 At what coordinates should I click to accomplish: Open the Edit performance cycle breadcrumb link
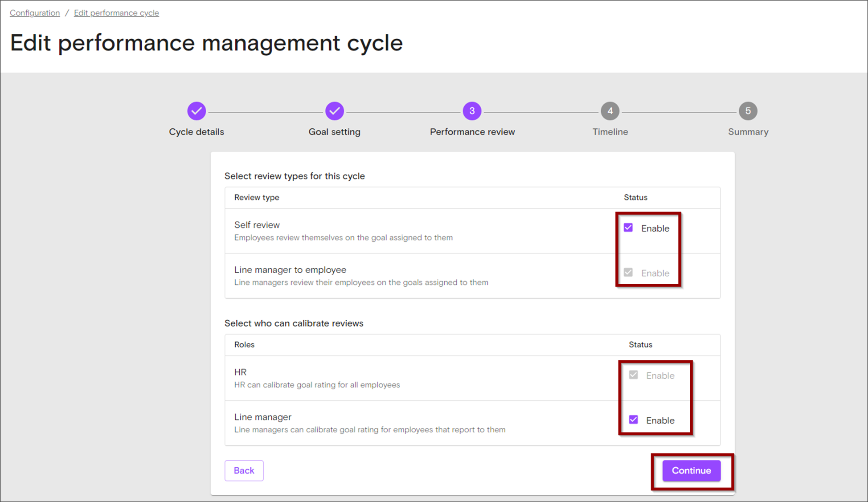point(116,12)
